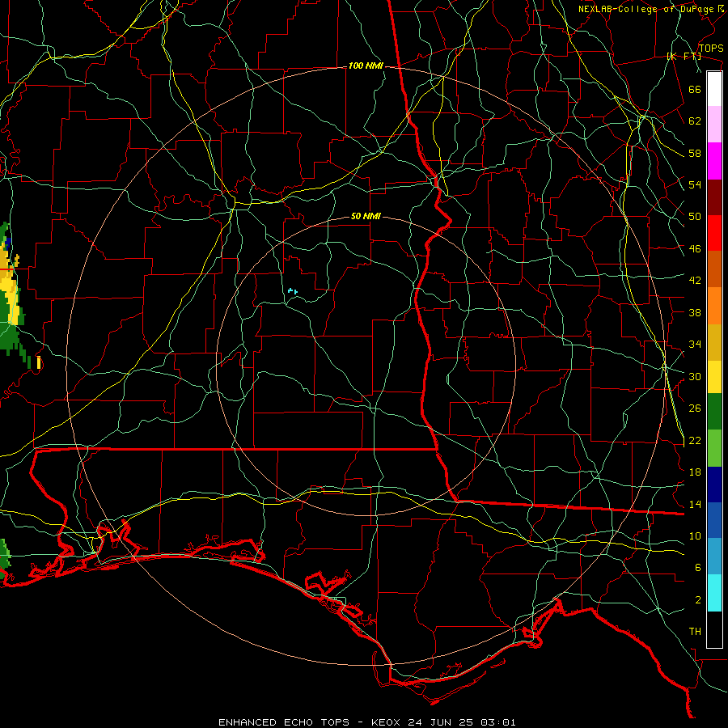
Task: Click the "18" legend value
Action: (x=695, y=472)
